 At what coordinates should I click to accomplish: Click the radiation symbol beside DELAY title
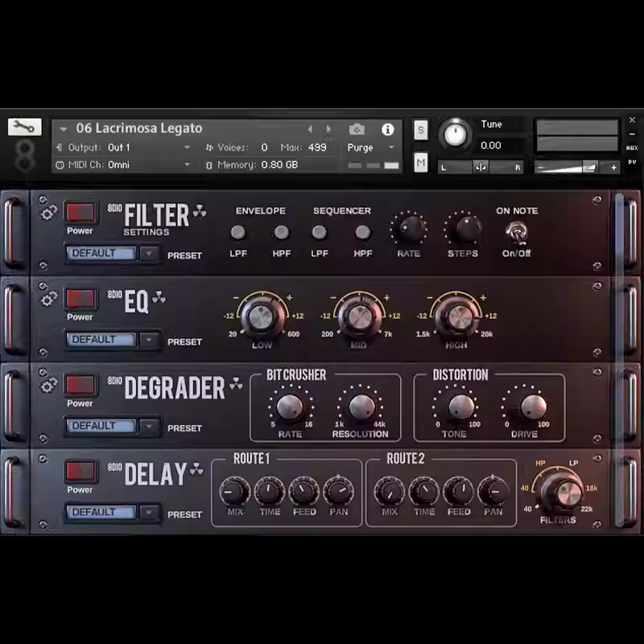click(x=196, y=469)
